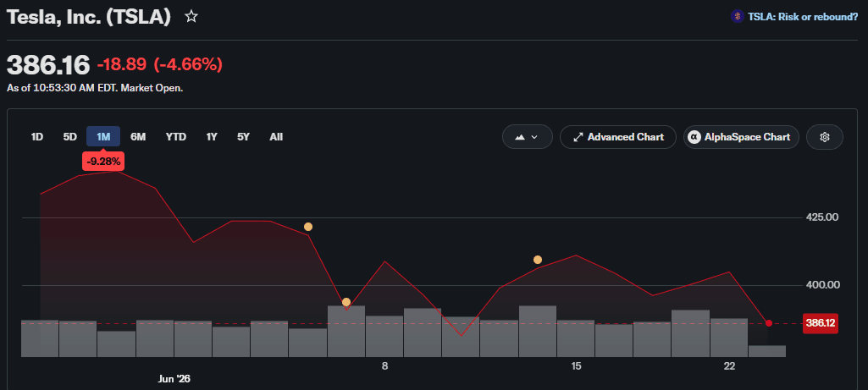868x390 pixels.
Task: Click the event marker near 425.00 level
Action: tap(308, 227)
